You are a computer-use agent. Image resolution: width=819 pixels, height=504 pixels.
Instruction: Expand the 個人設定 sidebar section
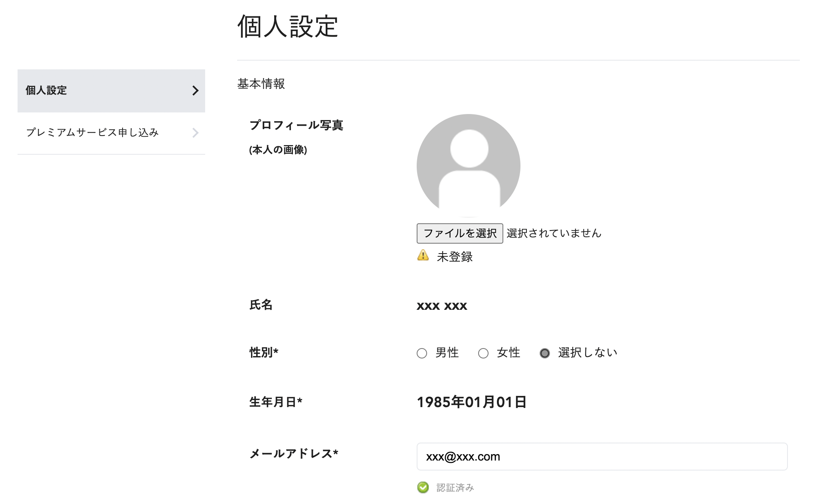111,91
